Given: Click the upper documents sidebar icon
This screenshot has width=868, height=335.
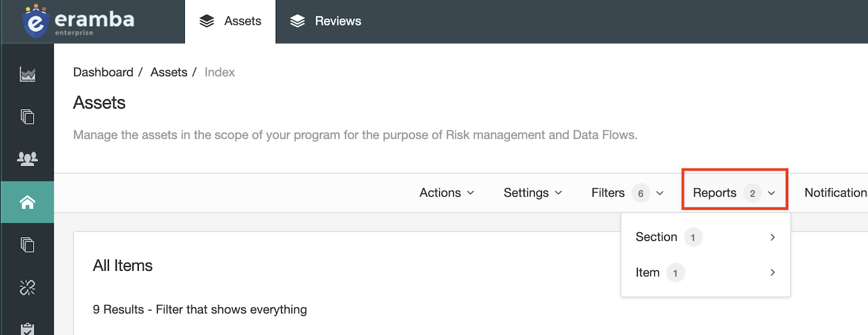Looking at the screenshot, I should pos(28,117).
